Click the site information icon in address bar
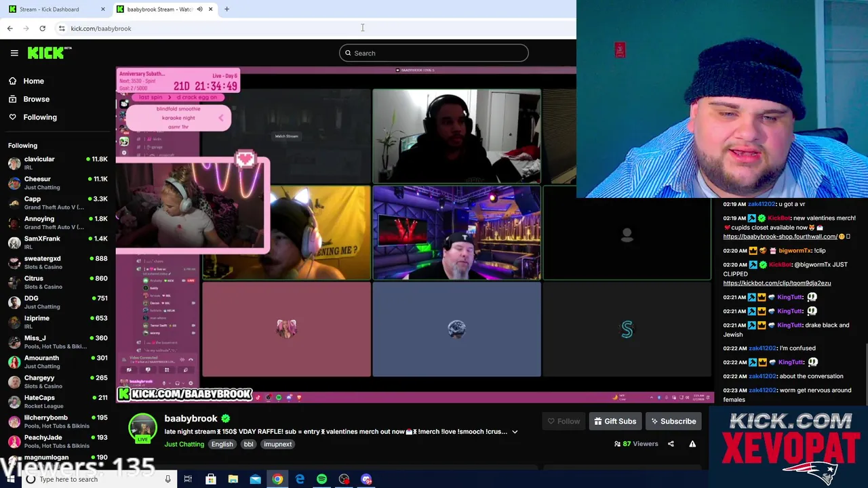This screenshot has height=488, width=868. coord(62,28)
